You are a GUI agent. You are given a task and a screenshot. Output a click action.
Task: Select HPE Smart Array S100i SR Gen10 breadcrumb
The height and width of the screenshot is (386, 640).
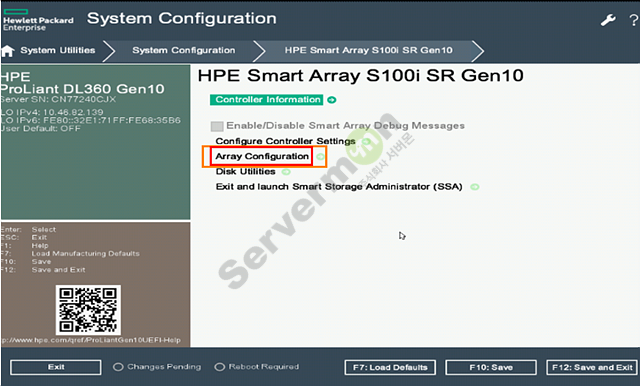[x=369, y=50]
